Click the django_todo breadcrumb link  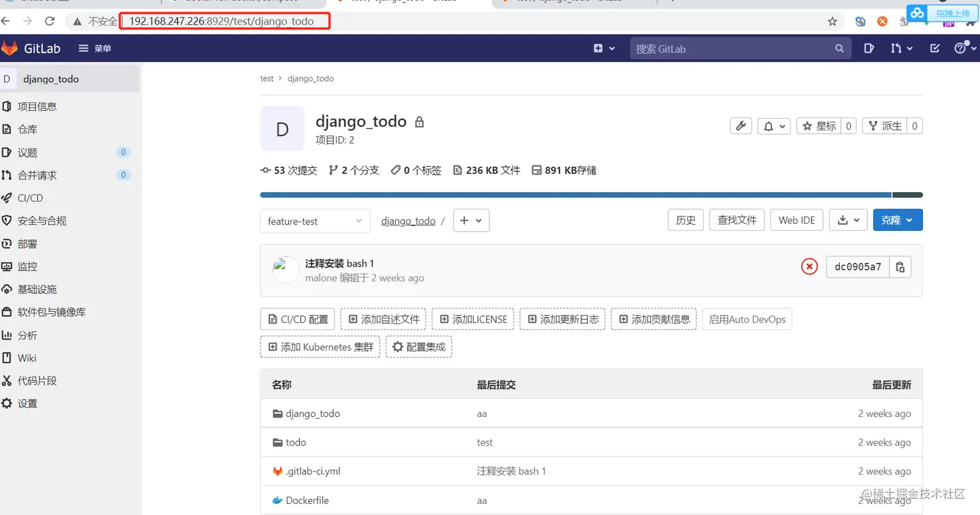310,78
